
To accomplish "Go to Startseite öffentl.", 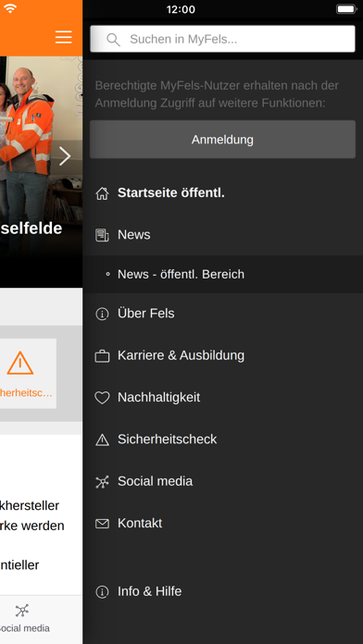I will click(171, 192).
